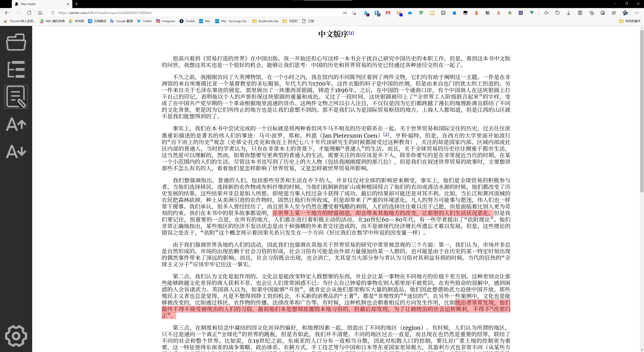This screenshot has height=352, width=644.
Task: Open the browser history icon
Action: 557,13
